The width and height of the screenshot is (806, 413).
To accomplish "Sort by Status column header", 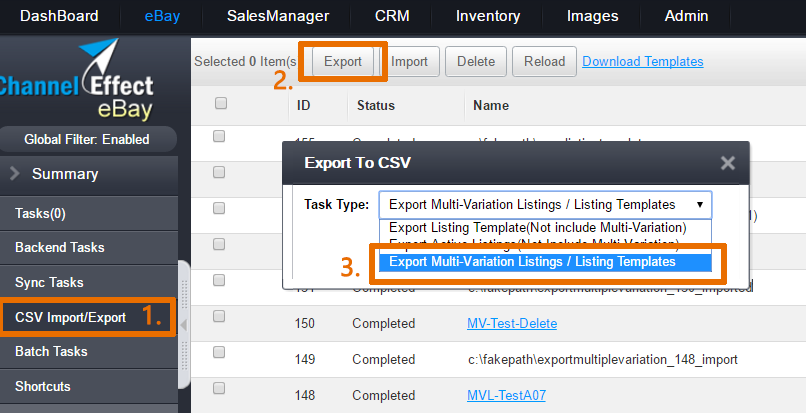I will [376, 105].
